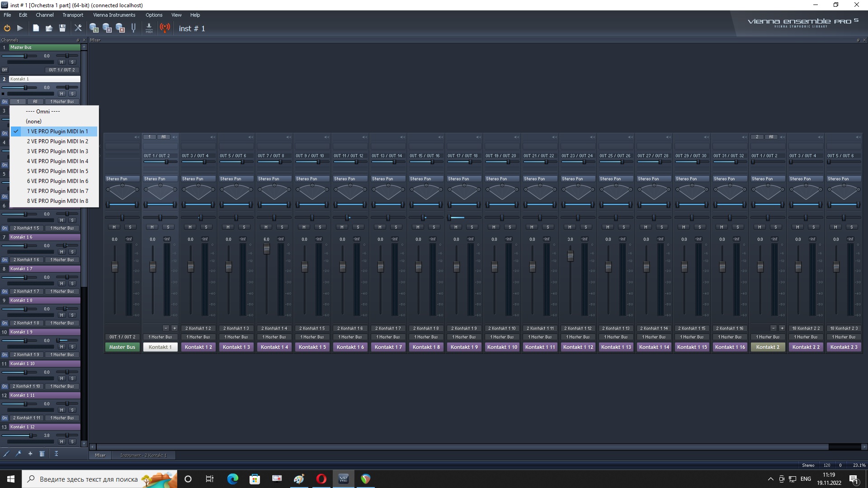Click the red broadcast antenna icon
Viewport: 868px width, 488px height.
(x=165, y=28)
